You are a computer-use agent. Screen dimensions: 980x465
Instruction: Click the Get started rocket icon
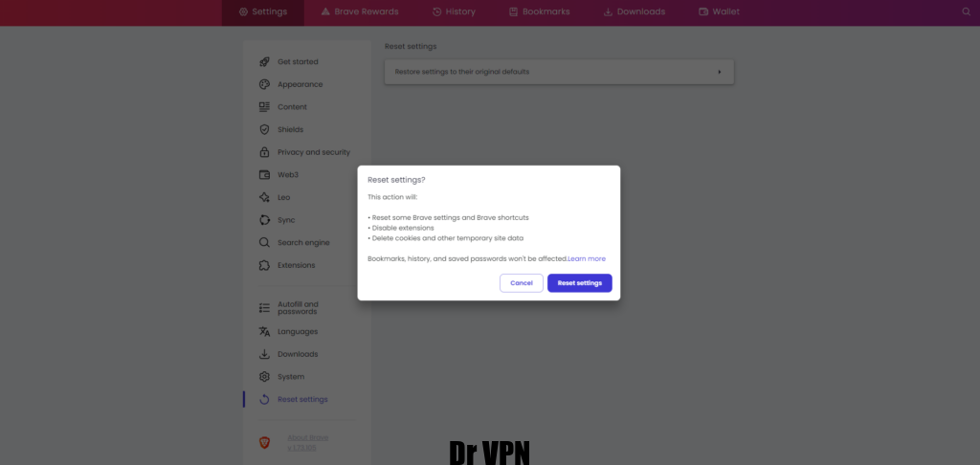click(264, 62)
